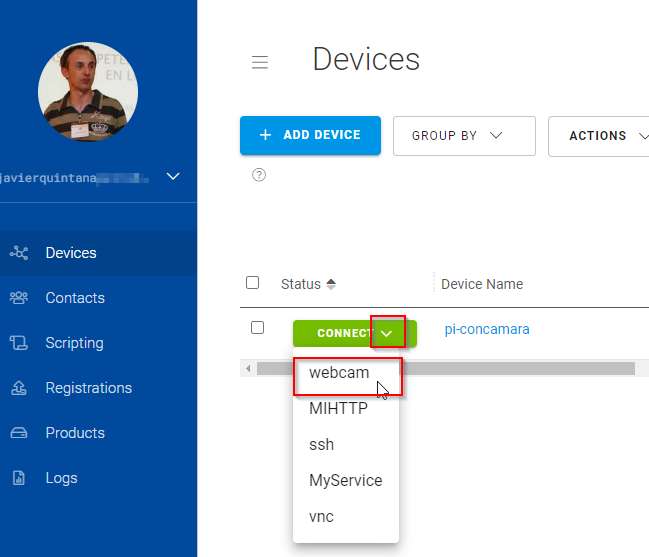Choose ssh from the connect menu
This screenshot has height=557, width=649.
coord(346,444)
